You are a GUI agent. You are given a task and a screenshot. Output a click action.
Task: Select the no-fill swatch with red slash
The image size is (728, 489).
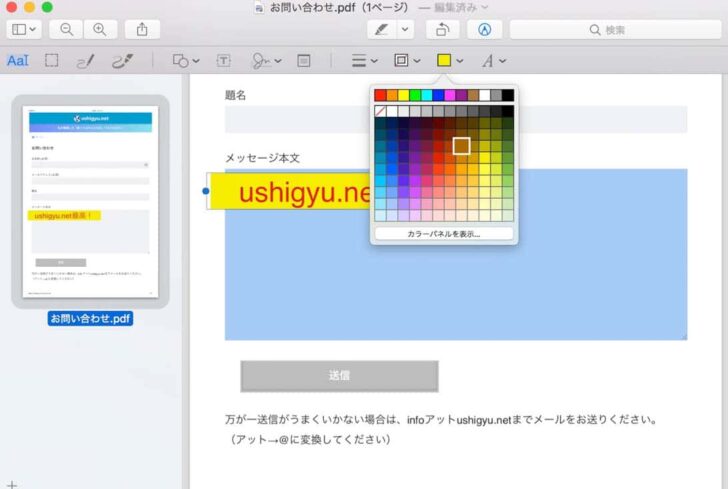point(380,111)
